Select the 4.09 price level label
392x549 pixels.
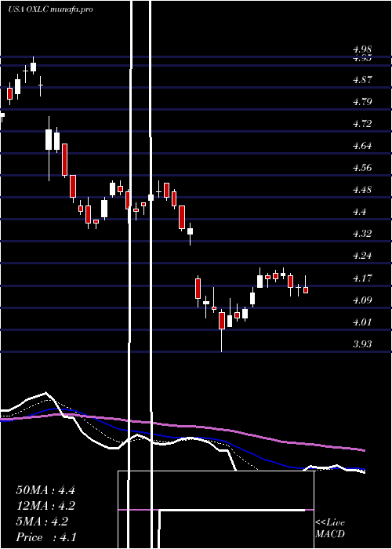click(x=362, y=300)
